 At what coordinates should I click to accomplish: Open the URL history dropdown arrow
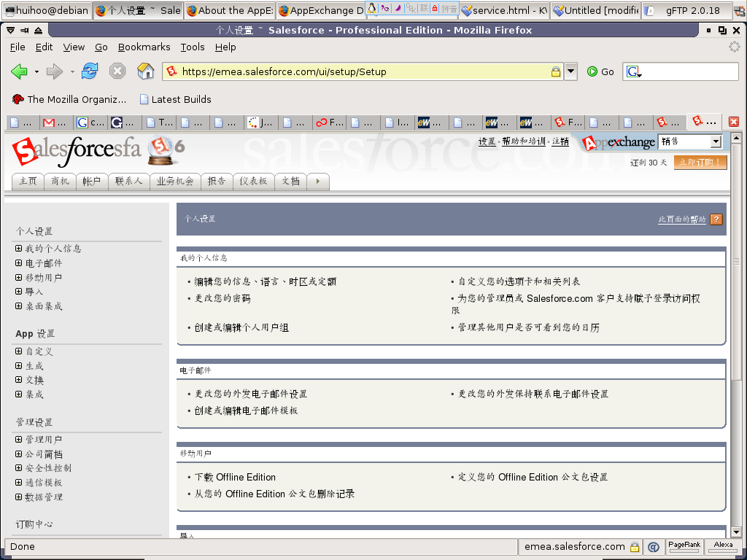coord(570,72)
